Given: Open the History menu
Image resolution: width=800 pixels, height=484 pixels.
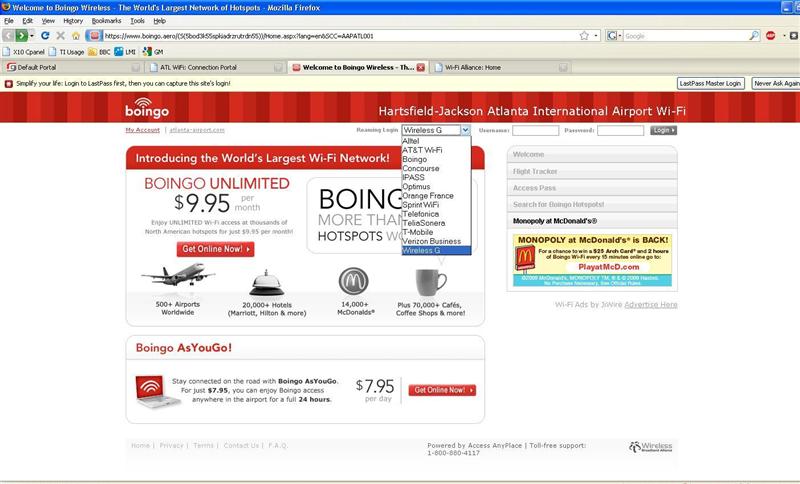Looking at the screenshot, I should coord(73,21).
